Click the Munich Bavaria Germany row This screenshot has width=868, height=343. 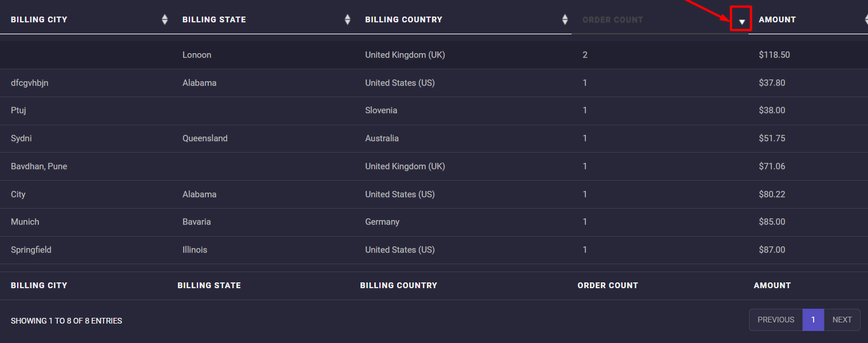tap(382, 222)
